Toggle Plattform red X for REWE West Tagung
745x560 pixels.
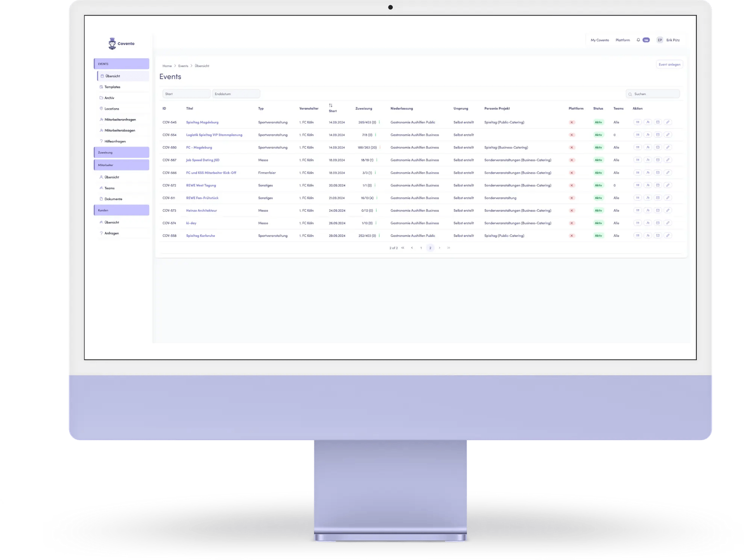coord(572,186)
